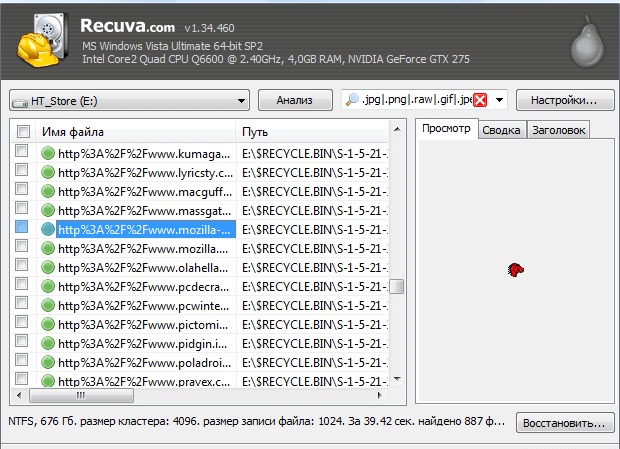Clear the file filter with red X
Image resolution: width=620 pixels, height=449 pixels.
point(480,100)
